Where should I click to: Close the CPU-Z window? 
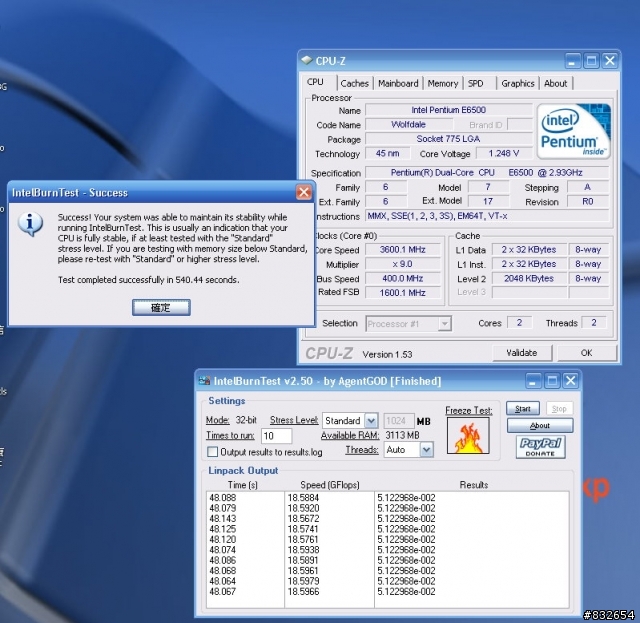coord(610,61)
